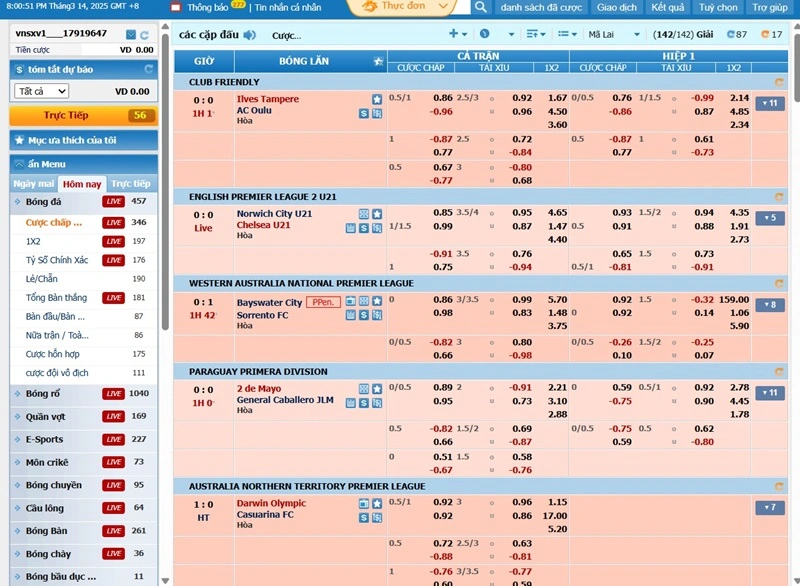Switch to the Ngày mai tab
Screen dimensions: 800x586
pos(33,184)
